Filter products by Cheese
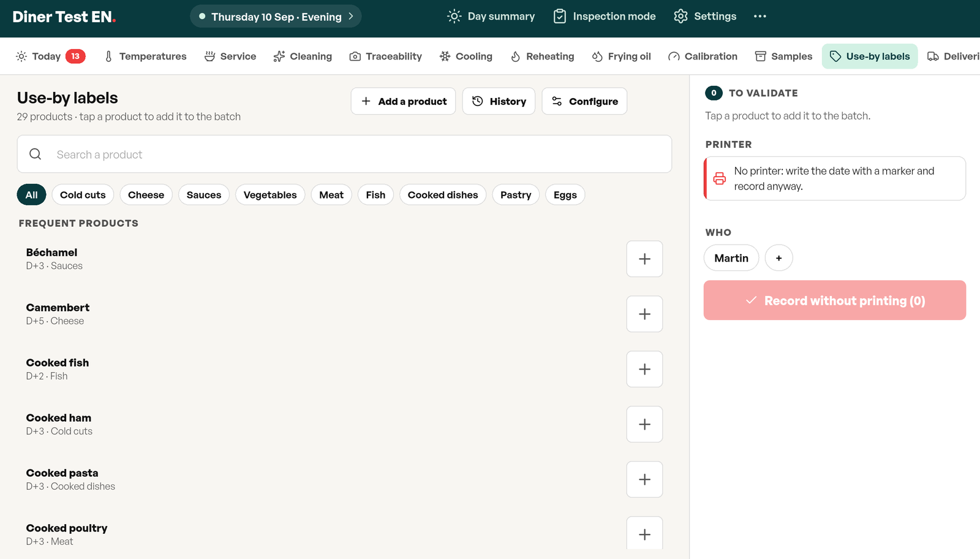The height and width of the screenshot is (559, 980). pos(146,195)
